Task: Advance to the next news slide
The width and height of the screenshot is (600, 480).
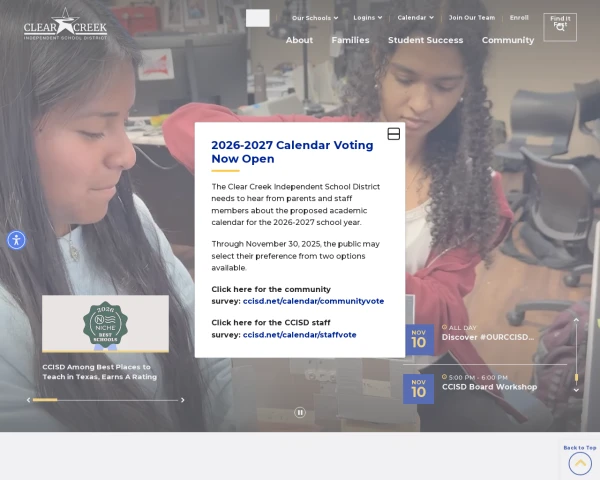Action: 183,400
